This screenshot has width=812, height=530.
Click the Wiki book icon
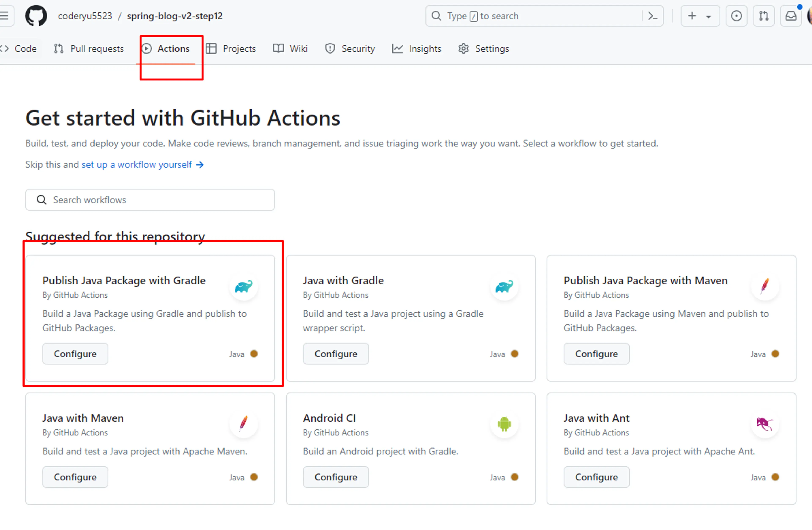(278, 48)
